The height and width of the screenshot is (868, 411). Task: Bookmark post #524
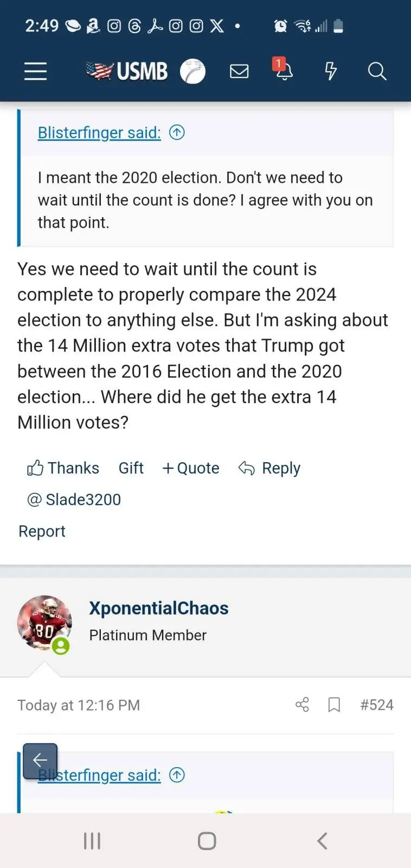click(335, 705)
